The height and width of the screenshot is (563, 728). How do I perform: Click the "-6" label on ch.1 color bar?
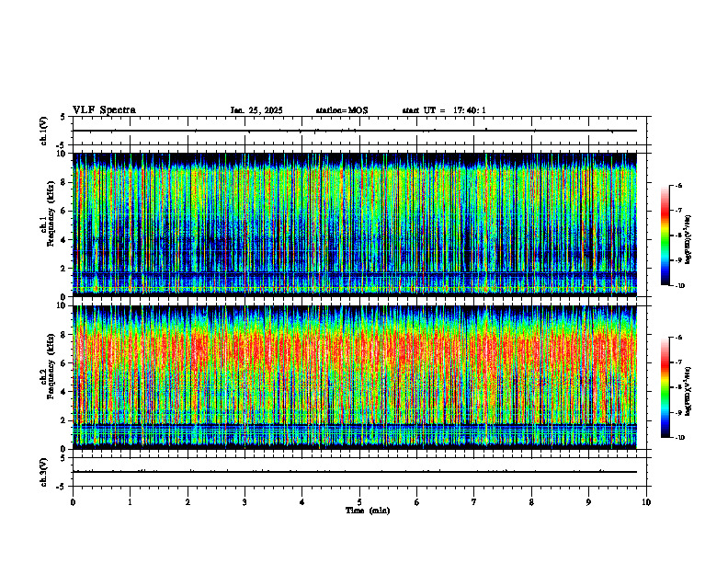(678, 185)
